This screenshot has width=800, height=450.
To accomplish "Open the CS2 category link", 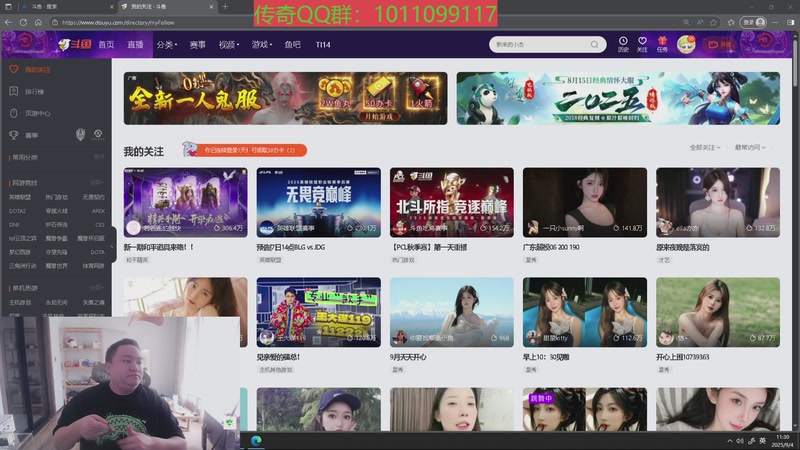I will (x=99, y=224).
